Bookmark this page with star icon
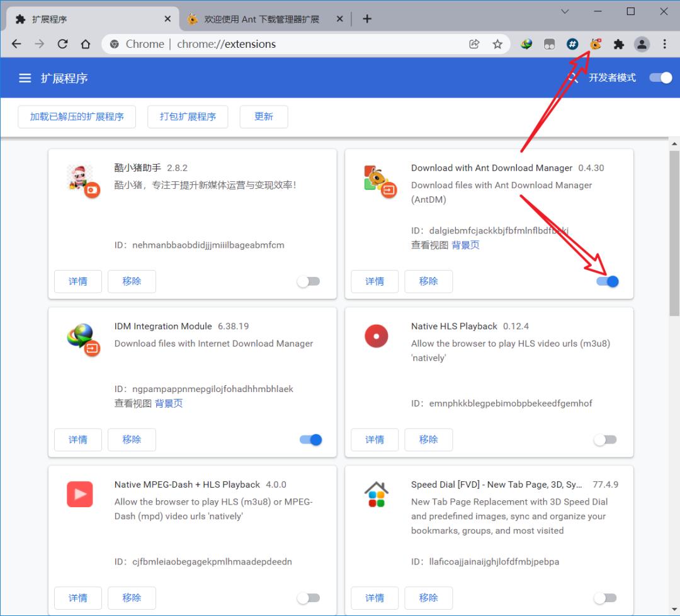680x616 pixels. pyautogui.click(x=497, y=44)
